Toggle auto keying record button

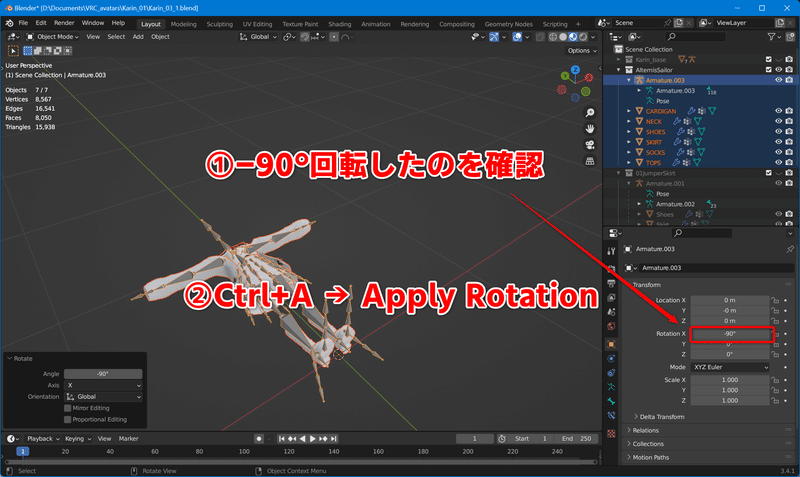[x=259, y=439]
